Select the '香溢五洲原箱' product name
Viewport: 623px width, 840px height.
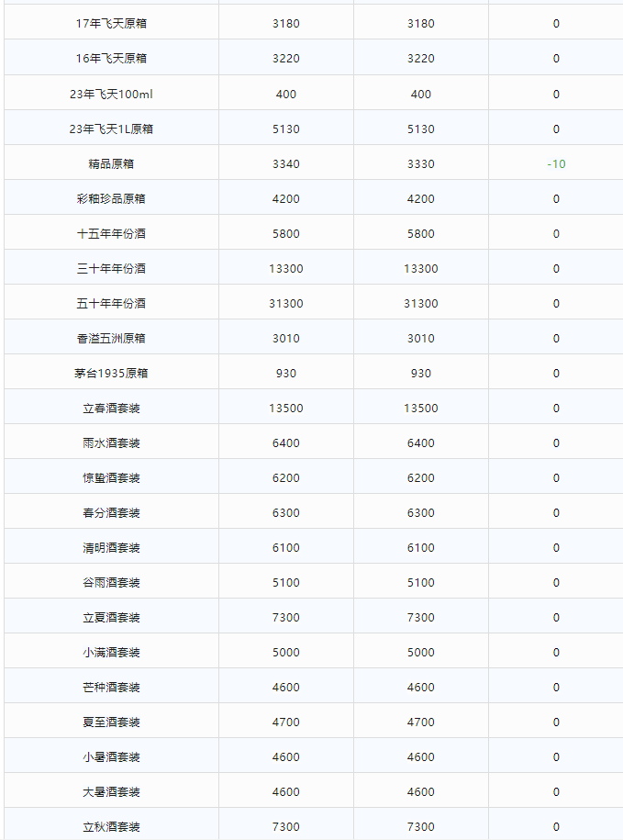coord(111,339)
